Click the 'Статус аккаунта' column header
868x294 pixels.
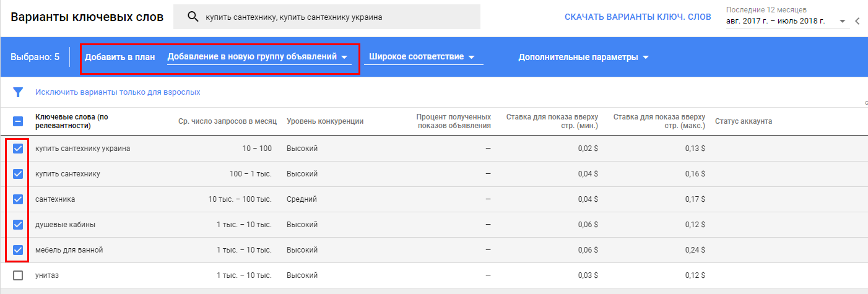point(744,121)
